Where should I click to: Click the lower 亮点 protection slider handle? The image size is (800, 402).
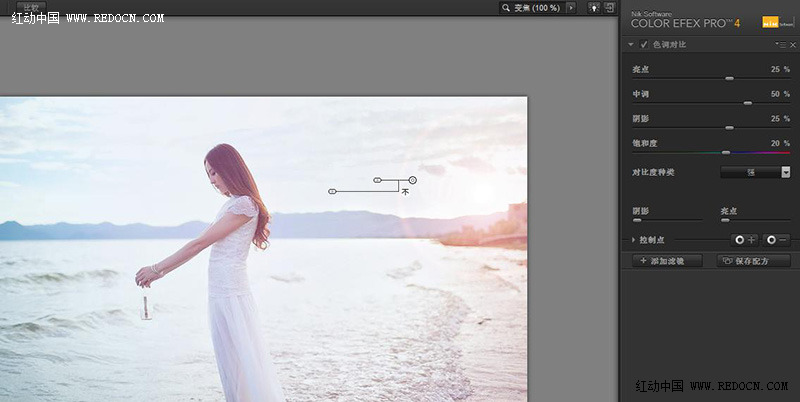coord(726,220)
